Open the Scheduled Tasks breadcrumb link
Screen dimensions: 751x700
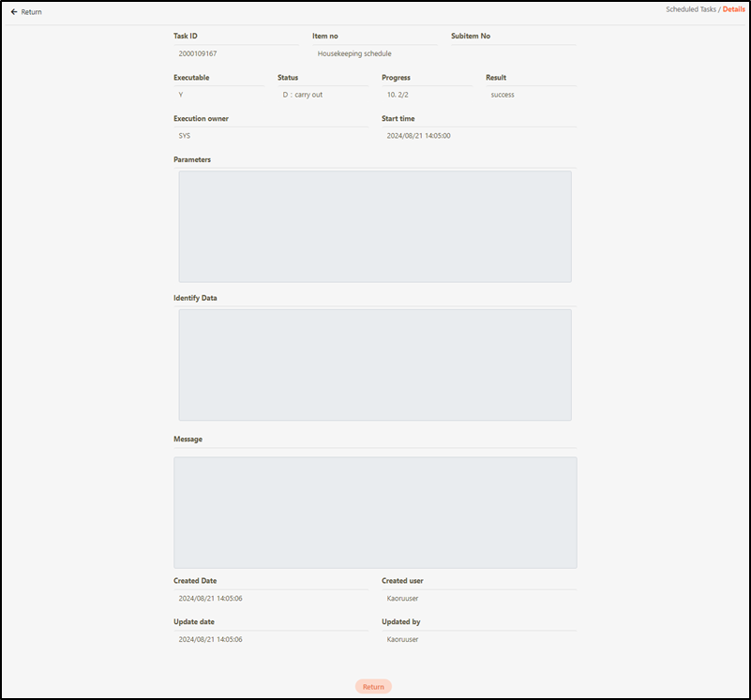click(690, 9)
